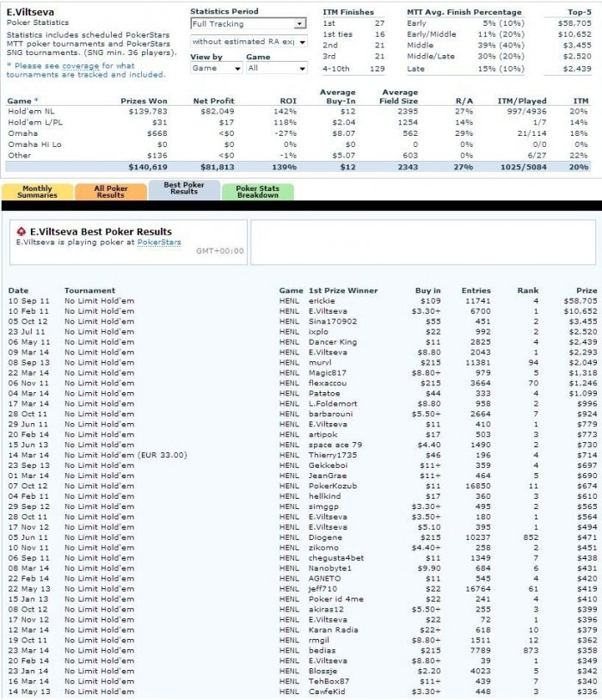
Task: Click the red spade icon beside Best Poker Results
Action: [21, 231]
